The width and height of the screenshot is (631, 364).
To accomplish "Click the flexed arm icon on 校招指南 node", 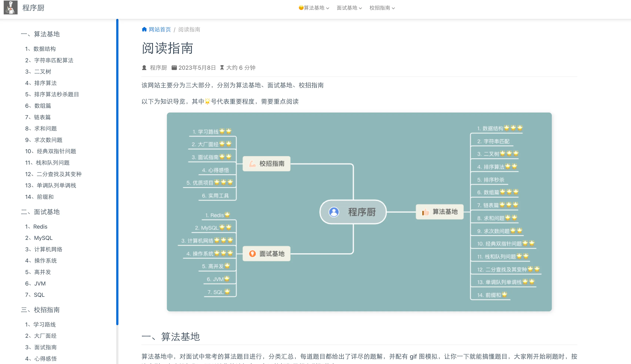I will coord(252,164).
